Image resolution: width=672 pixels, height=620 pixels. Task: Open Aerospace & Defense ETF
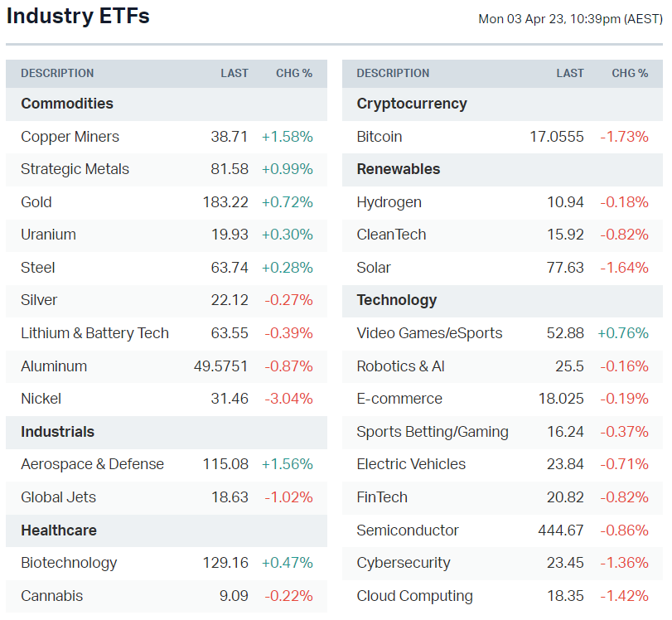[92, 464]
